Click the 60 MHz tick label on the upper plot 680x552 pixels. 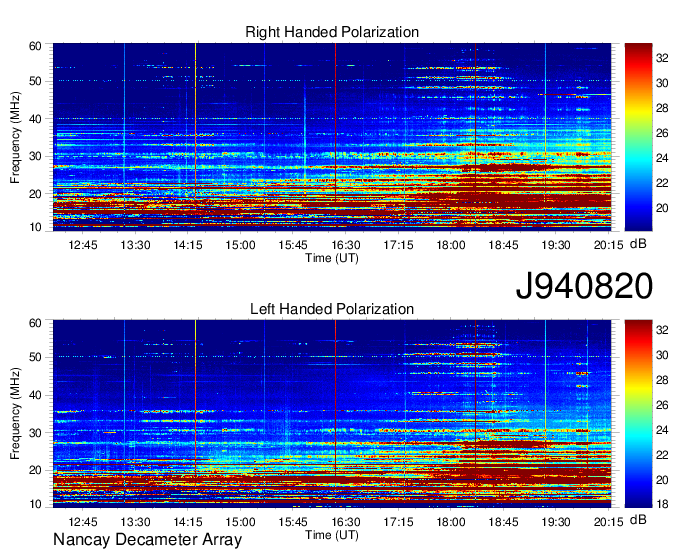[35, 46]
